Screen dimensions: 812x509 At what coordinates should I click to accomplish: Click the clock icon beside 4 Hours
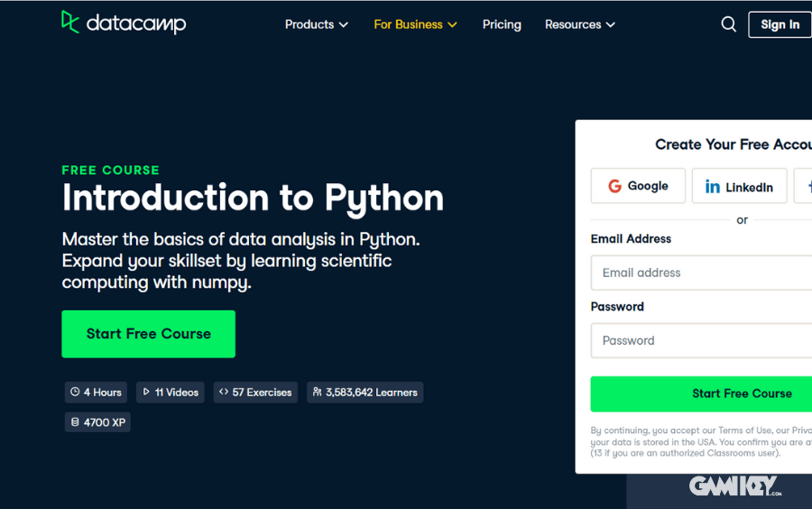[x=75, y=393]
